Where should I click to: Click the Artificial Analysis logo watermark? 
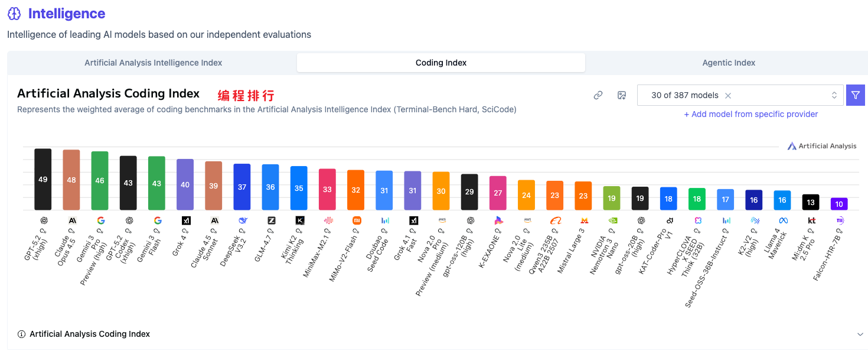(x=821, y=146)
